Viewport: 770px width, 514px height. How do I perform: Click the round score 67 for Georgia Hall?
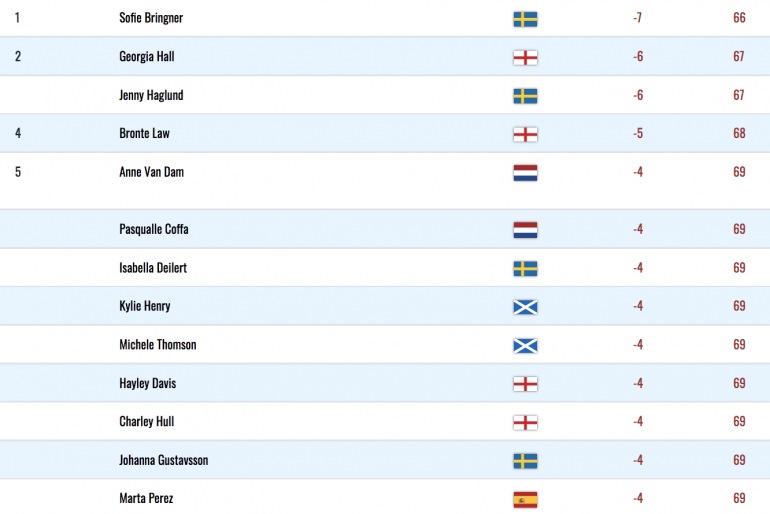point(739,56)
